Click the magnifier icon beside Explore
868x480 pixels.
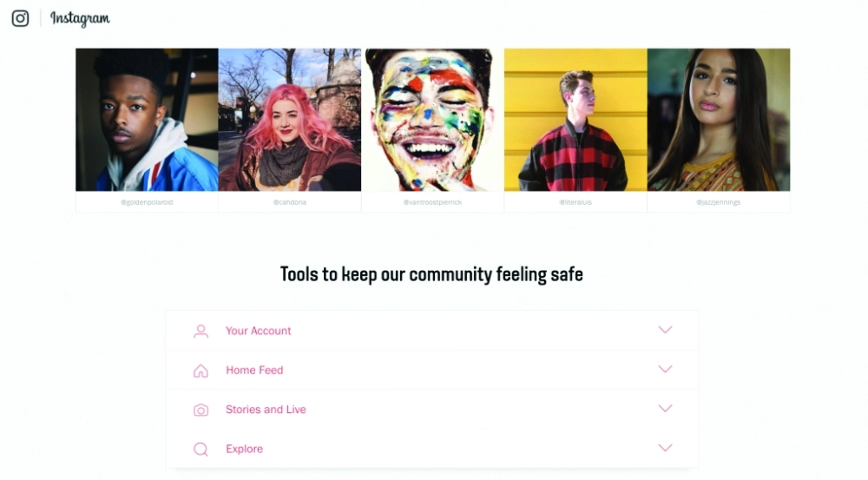[x=201, y=449]
